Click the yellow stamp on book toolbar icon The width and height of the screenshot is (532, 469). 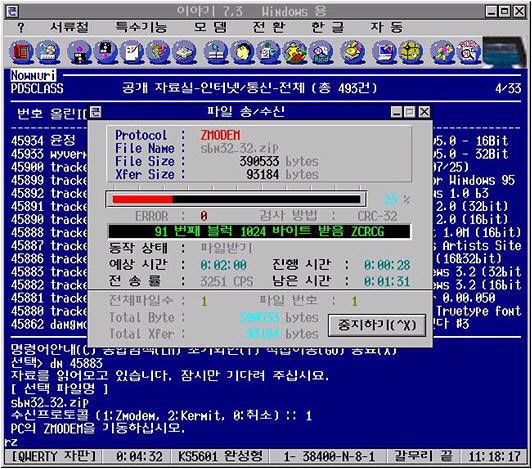coord(352,52)
